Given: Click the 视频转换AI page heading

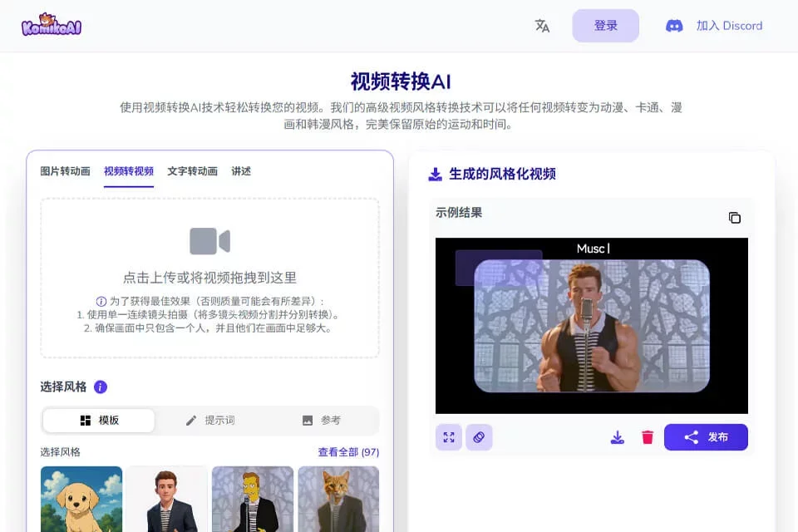Looking at the screenshot, I should (401, 81).
